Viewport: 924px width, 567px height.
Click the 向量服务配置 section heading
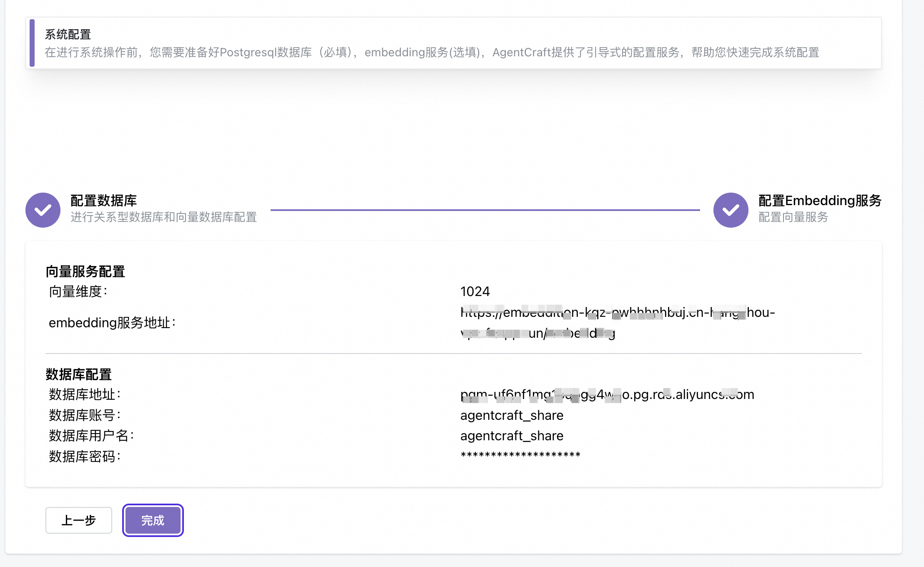[85, 271]
